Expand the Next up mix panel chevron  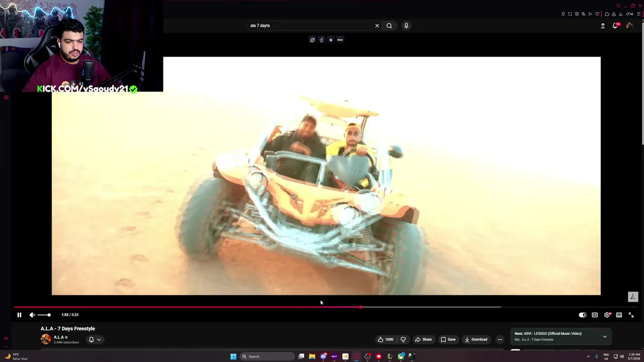click(x=605, y=336)
